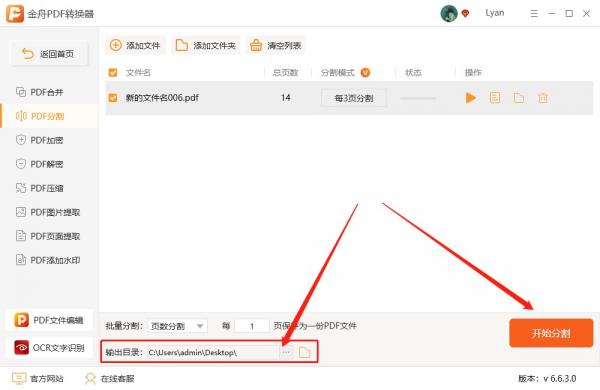This screenshot has height=390, width=600.
Task: Browse output directory with ellipsis button
Action: pos(286,352)
